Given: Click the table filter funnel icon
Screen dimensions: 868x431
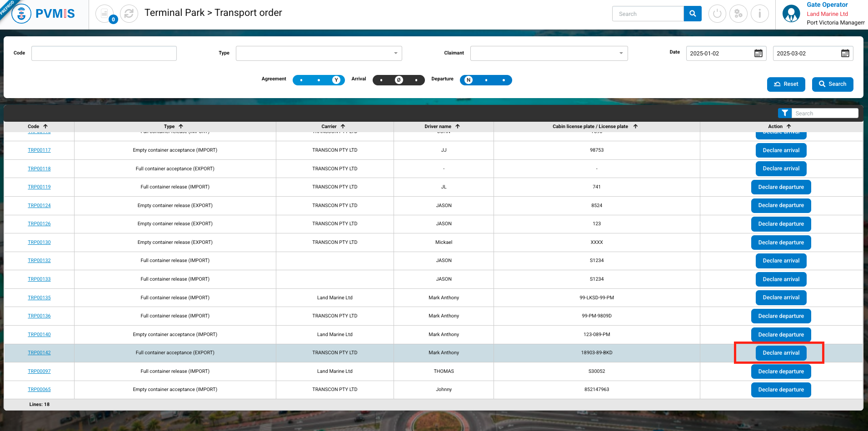Looking at the screenshot, I should [x=785, y=113].
